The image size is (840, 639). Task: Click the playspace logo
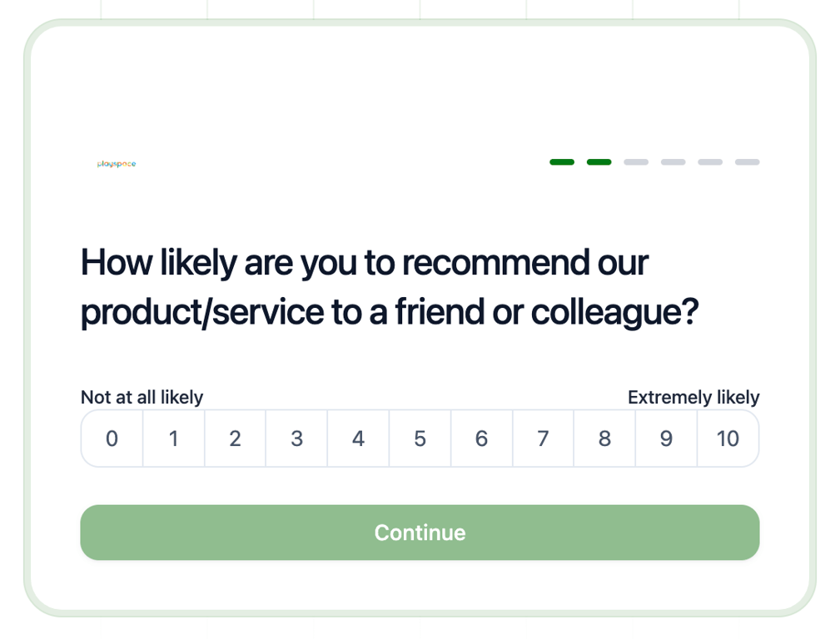tap(116, 163)
